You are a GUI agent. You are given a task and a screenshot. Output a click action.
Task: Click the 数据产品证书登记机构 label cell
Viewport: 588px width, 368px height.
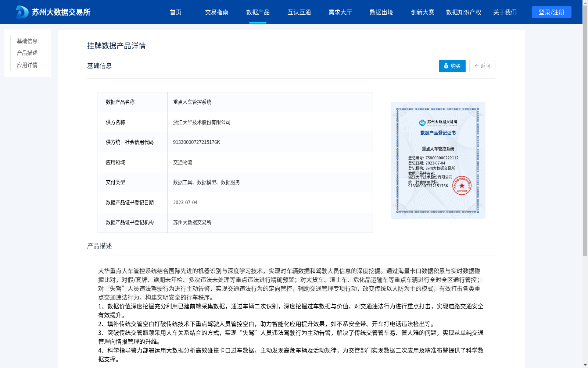132,223
